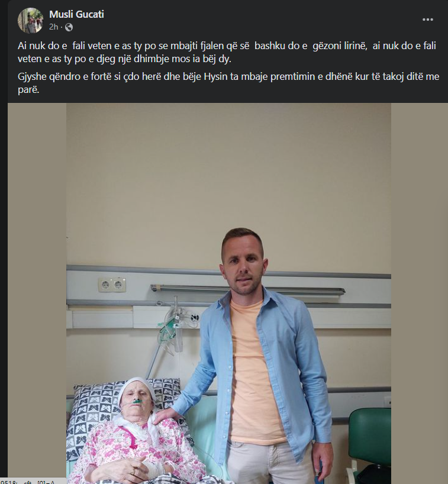Image resolution: width=448 pixels, height=484 pixels.
Task: Click the first paragraph starting with Ai nuk do
Action: point(227,52)
